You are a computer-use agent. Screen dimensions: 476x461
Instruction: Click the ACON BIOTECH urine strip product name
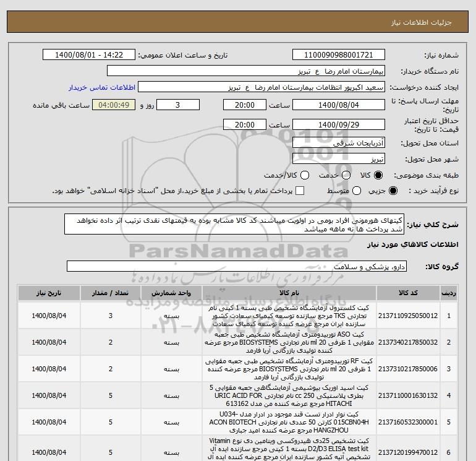(x=289, y=422)
